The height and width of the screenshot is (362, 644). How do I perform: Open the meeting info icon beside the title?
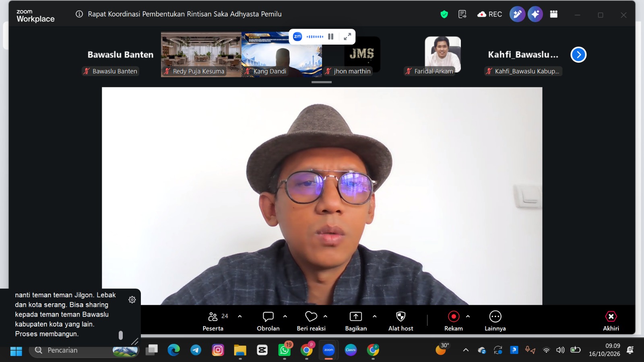79,14
